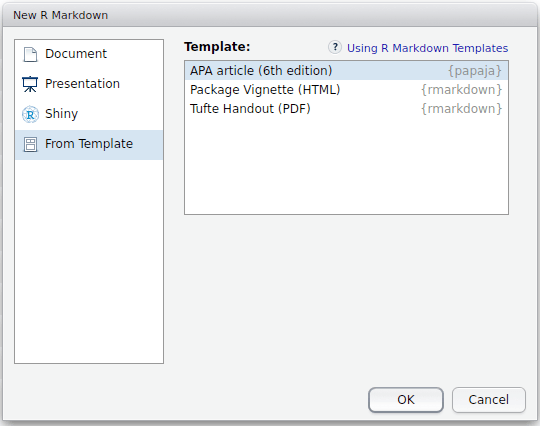Click {rmarkdown} tag beside Tufte Handout
This screenshot has width=540, height=426.
click(461, 109)
